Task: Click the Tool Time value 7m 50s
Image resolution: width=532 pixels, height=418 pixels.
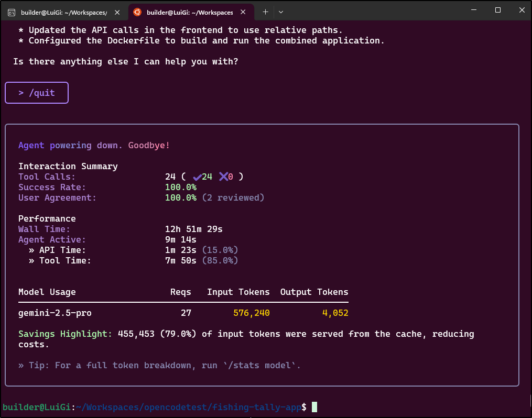Action: point(181,261)
